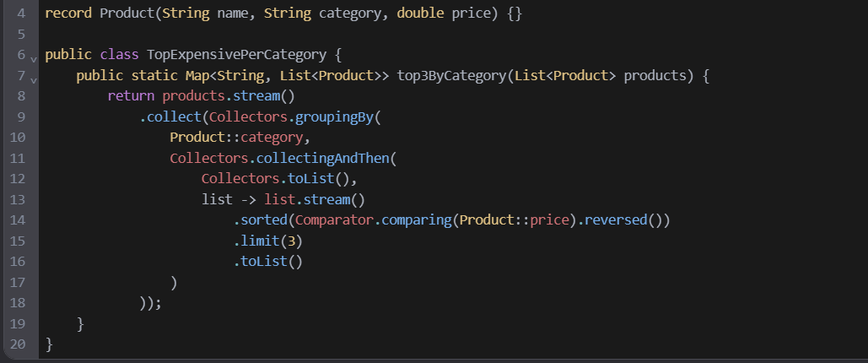Click the number 3 inside limit()
Screen dimensions: 868x363
pyautogui.click(x=291, y=241)
